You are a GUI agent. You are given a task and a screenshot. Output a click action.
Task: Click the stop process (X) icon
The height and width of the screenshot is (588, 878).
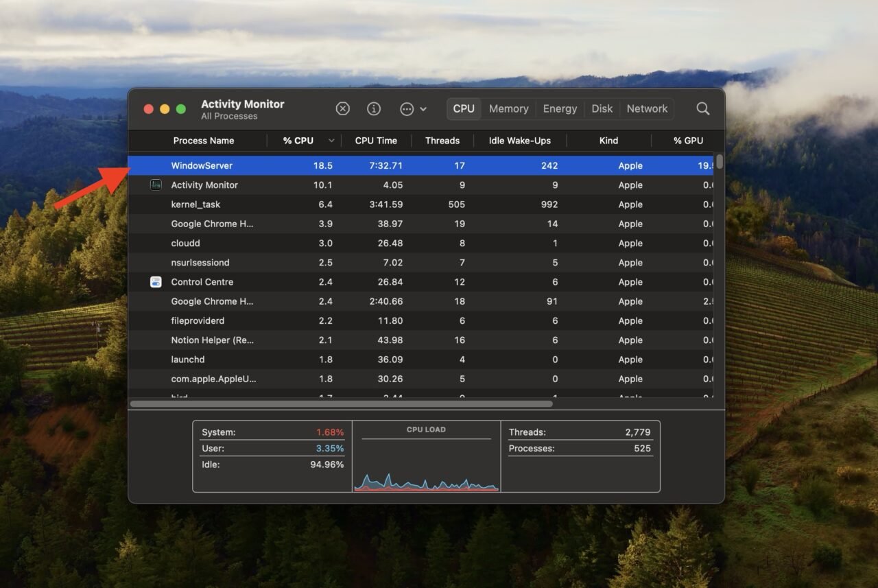(x=343, y=108)
